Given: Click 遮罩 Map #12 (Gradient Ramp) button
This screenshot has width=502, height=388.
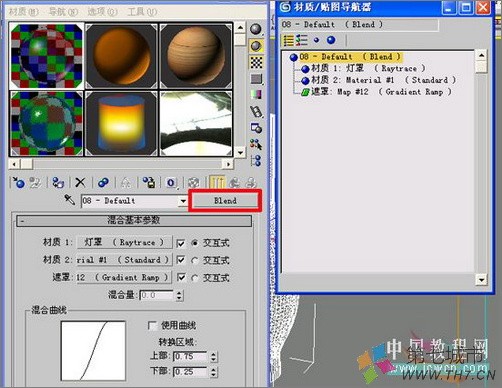Looking at the screenshot, I should [x=124, y=277].
